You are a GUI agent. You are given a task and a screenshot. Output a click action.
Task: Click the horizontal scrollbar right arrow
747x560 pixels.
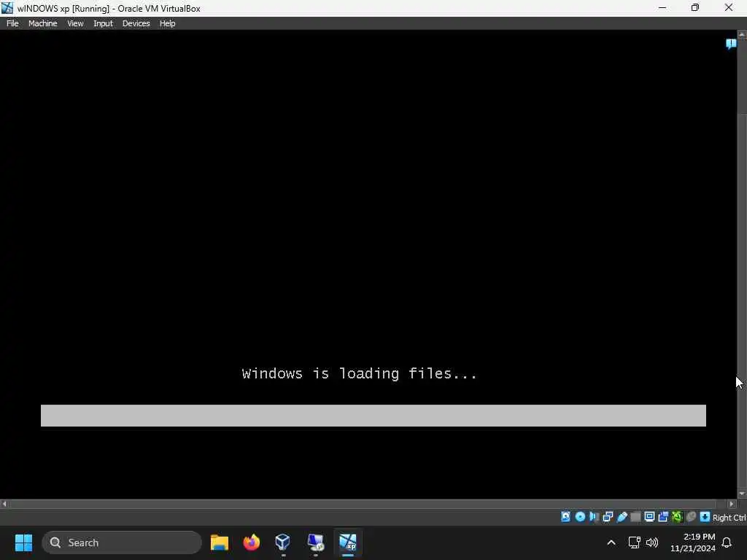(732, 503)
